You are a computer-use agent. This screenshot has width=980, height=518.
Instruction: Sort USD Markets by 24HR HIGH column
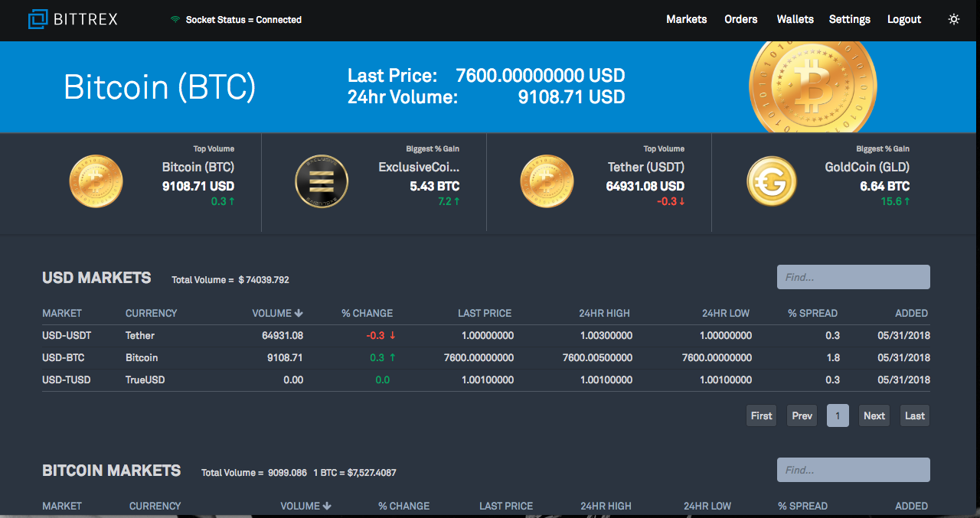(x=606, y=313)
